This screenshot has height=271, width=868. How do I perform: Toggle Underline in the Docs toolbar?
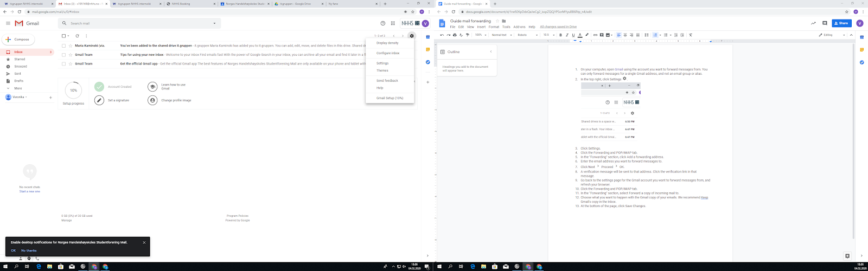[573, 35]
